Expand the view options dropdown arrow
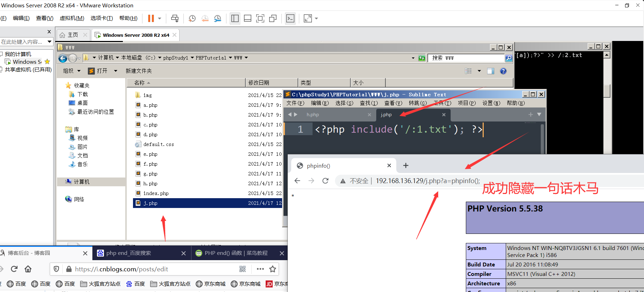Image resolution: width=644 pixels, height=292 pixels. click(x=479, y=71)
